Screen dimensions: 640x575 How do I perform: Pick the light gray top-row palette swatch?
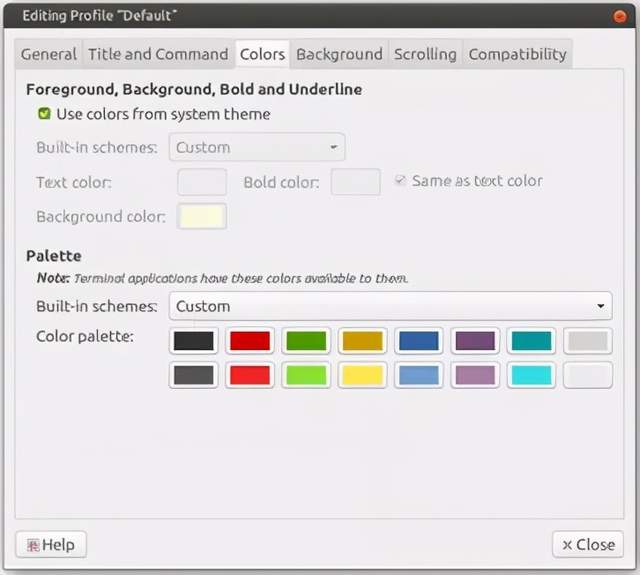(588, 341)
